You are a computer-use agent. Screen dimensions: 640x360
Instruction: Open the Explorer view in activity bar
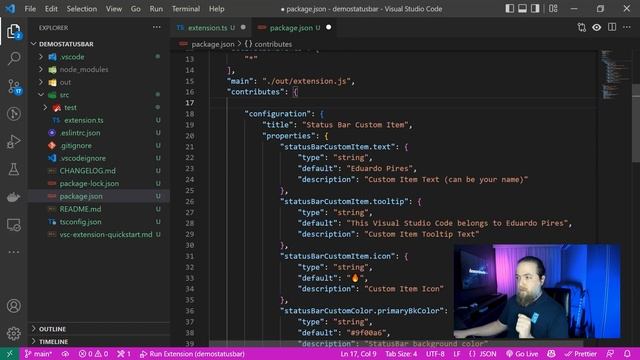pyautogui.click(x=13, y=31)
